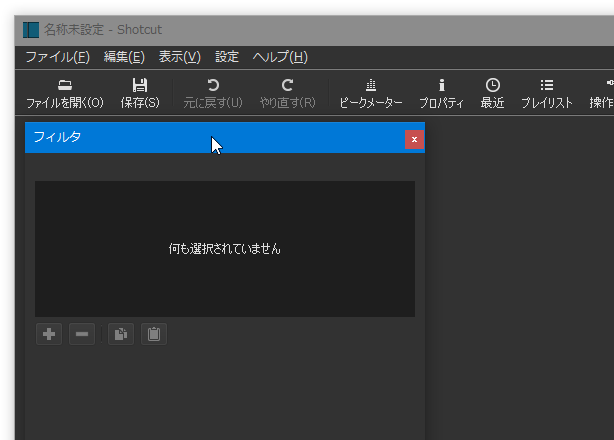Image resolution: width=614 pixels, height=440 pixels.
Task: Click the Open File (ファイルを開く) toolbar icon
Action: click(65, 85)
